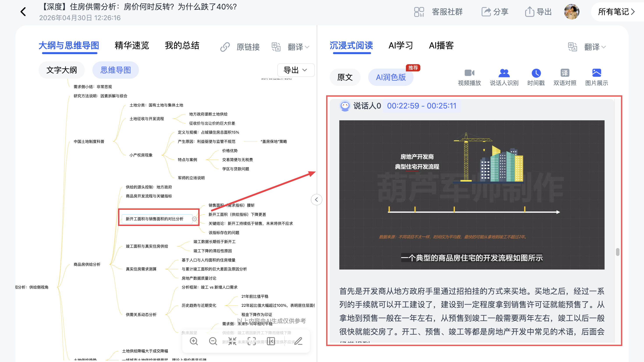Select node 竣工面积与真实住房供给
644x362 pixels.
coord(147,247)
